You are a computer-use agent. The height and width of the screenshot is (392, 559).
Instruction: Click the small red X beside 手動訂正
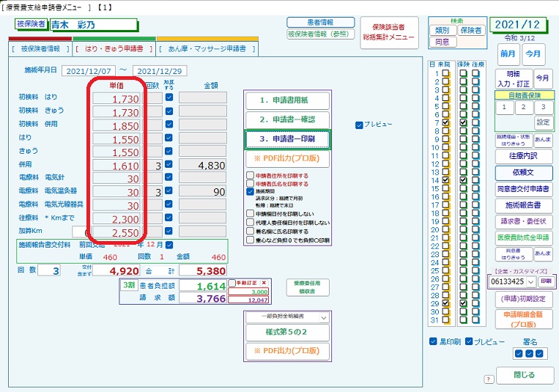tap(264, 283)
